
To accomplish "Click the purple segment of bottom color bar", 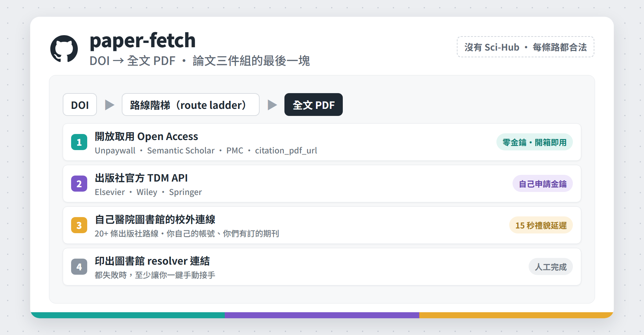I will coord(322,315).
